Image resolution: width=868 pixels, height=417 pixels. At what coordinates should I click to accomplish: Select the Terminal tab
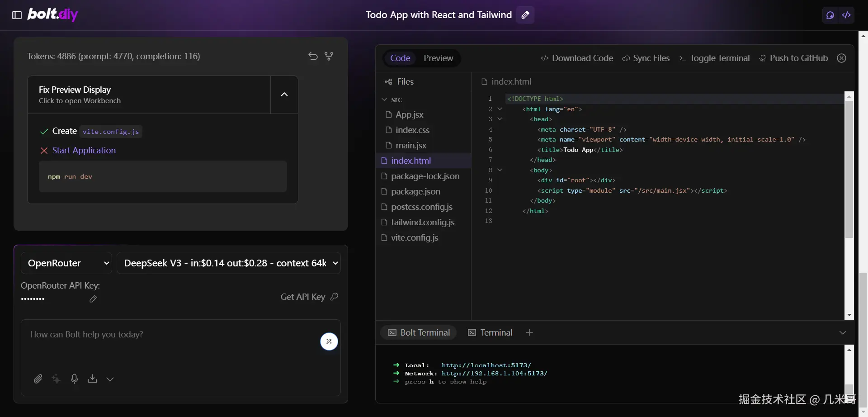(x=490, y=333)
